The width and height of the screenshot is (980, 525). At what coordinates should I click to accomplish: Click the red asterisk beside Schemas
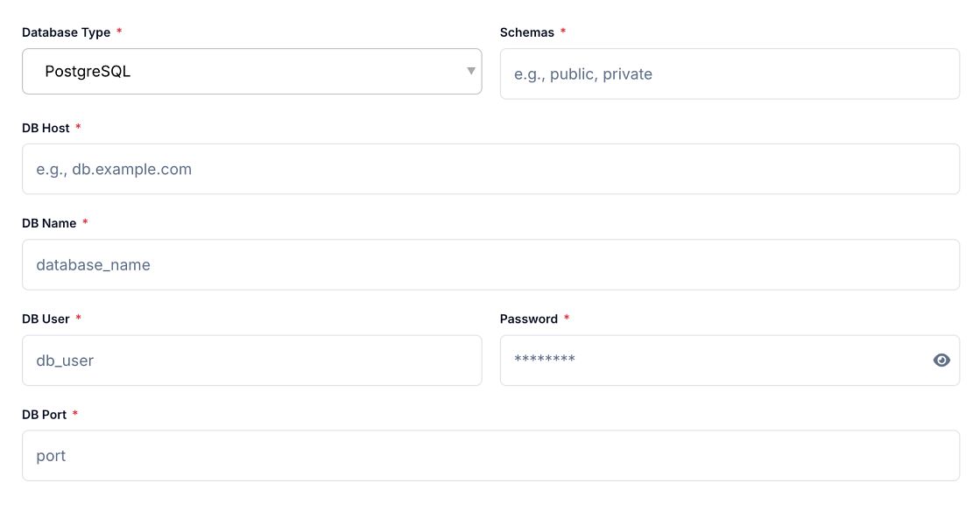pyautogui.click(x=563, y=31)
